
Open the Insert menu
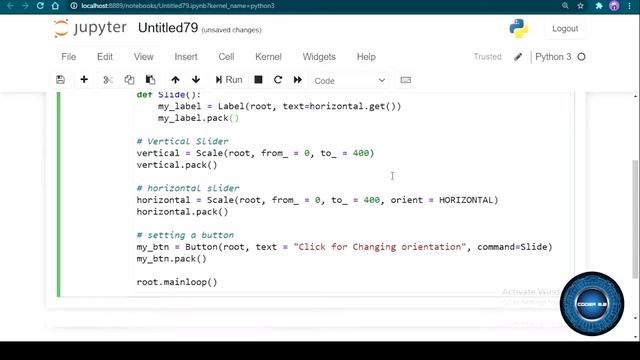tap(186, 57)
